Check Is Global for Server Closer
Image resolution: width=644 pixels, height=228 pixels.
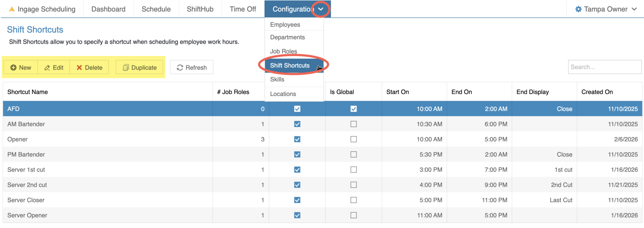click(353, 200)
